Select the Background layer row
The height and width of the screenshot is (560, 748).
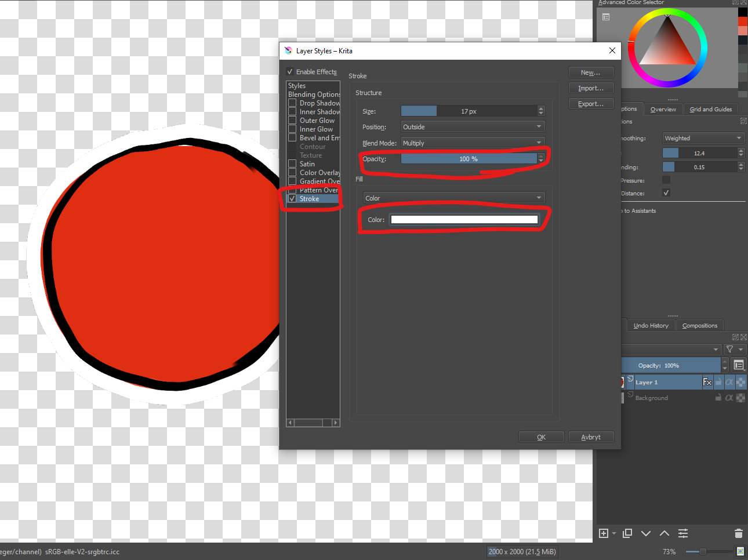[x=684, y=398]
